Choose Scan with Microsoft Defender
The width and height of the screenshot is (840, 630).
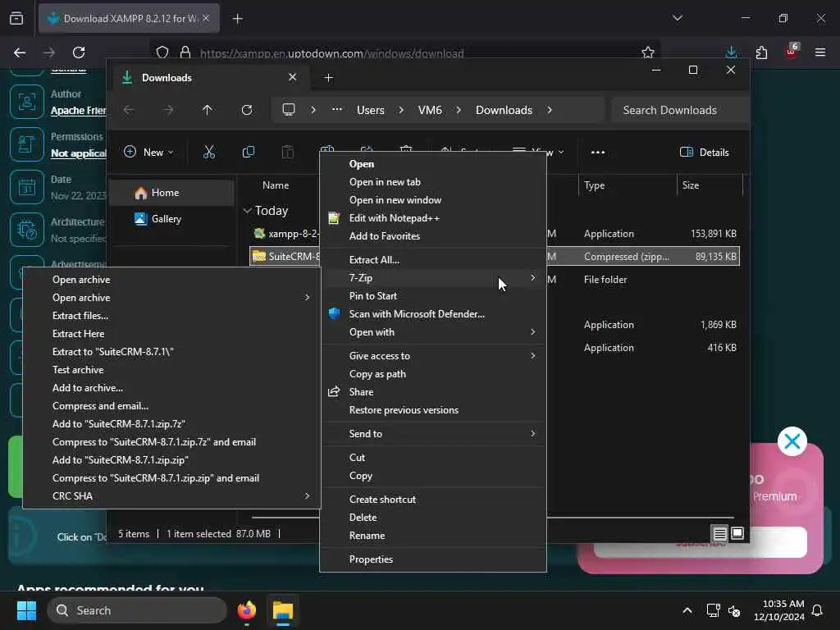tap(433, 314)
